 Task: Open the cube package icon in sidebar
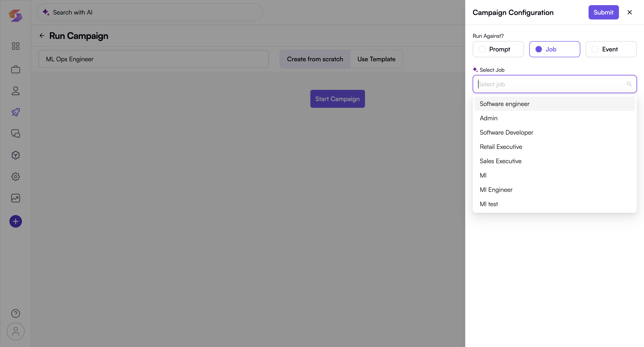[x=15, y=155]
